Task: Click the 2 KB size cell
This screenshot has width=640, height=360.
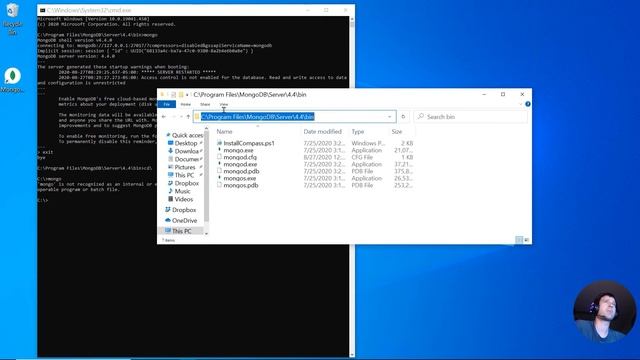Action: (x=407, y=143)
